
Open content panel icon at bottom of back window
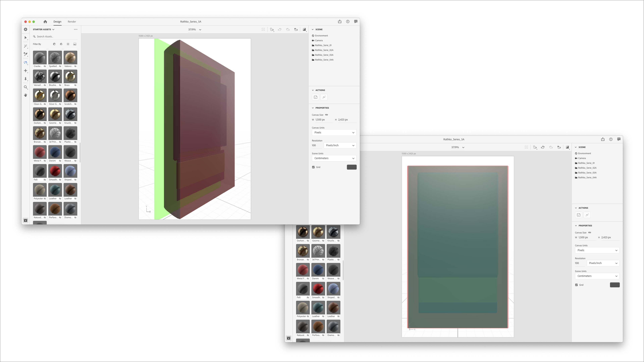pos(288,338)
